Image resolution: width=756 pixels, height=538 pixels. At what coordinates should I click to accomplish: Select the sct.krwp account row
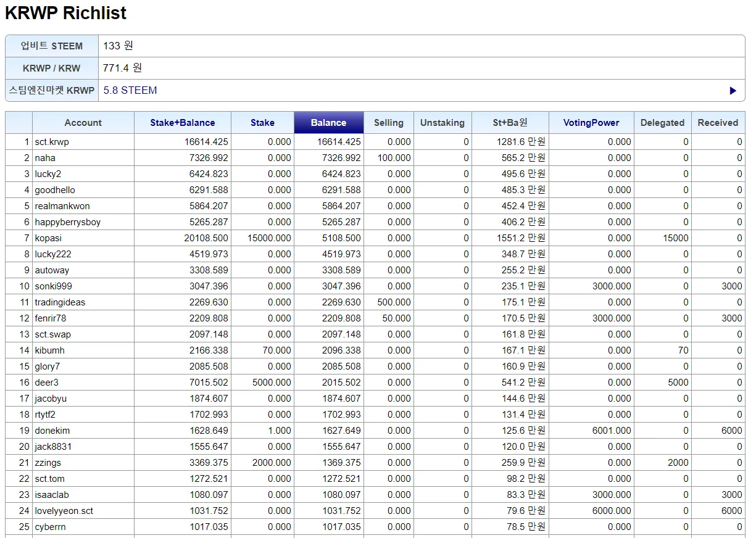[x=52, y=142]
